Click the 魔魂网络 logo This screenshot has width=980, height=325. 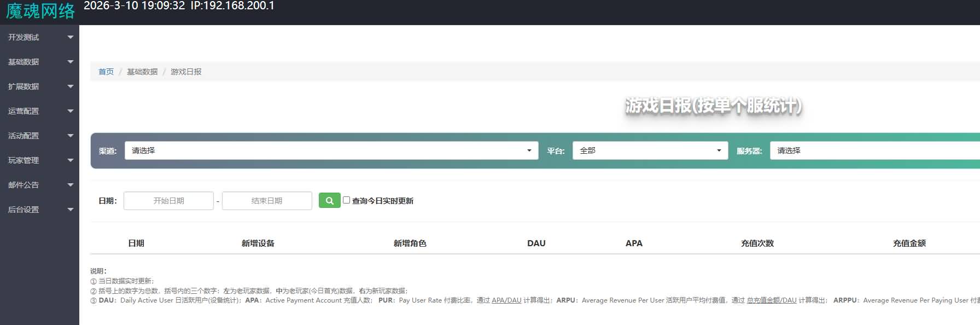point(40,11)
